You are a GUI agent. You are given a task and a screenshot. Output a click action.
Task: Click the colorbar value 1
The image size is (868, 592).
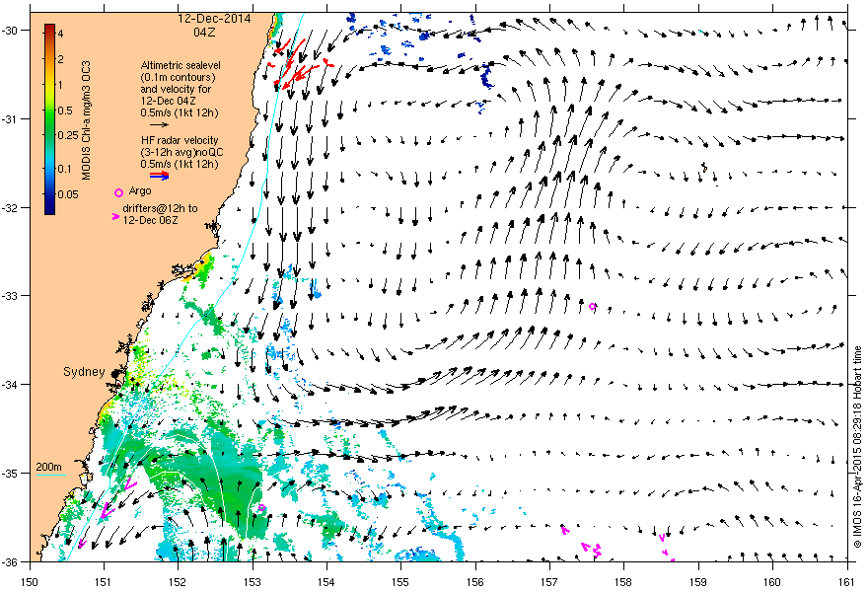coord(60,85)
